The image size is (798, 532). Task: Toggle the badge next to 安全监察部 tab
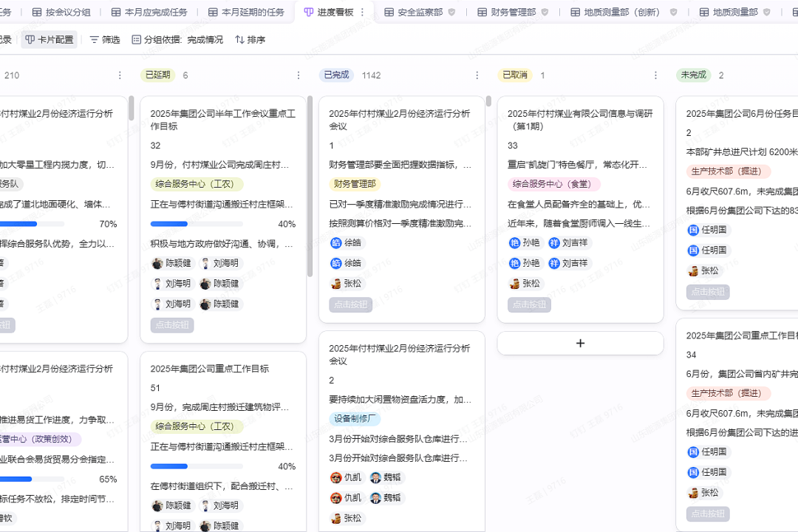pos(451,12)
